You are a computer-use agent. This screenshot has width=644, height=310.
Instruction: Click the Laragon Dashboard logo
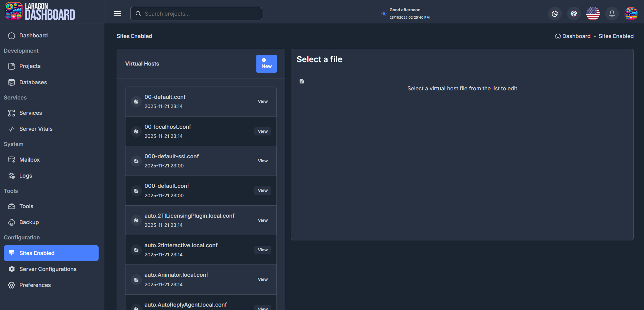[x=40, y=11]
